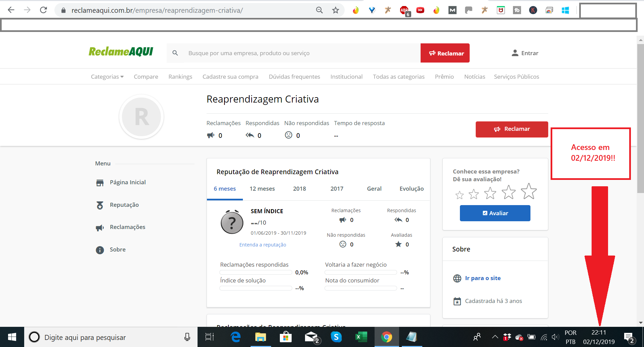Open Dúvidas frequentes
The width and height of the screenshot is (644, 347).
(x=294, y=77)
